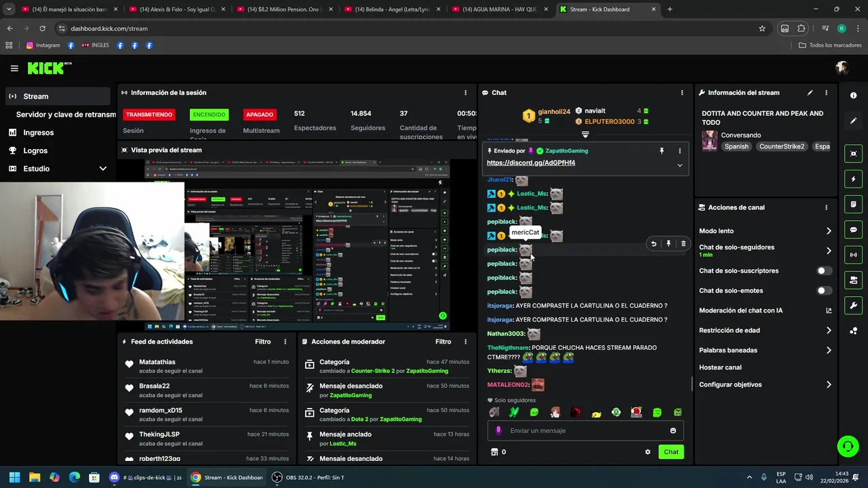Click the wrench icon in the right sidebar

[853, 306]
